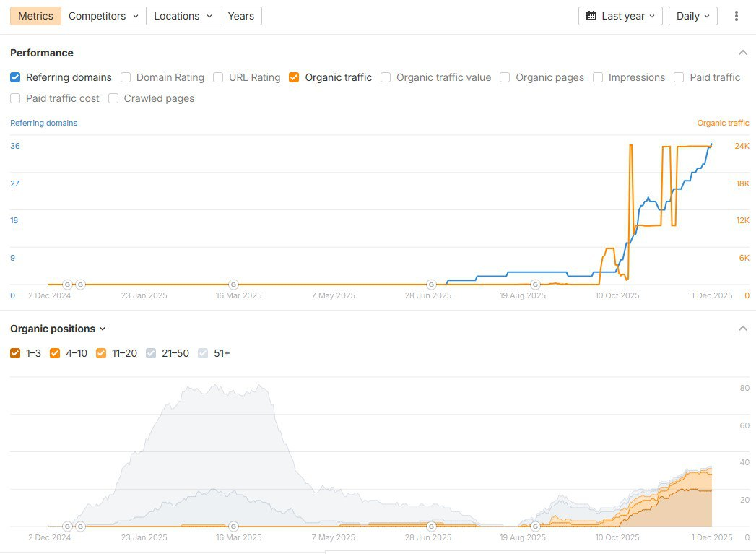Open the Competitors dropdown tab
The width and height of the screenshot is (756, 554).
click(104, 16)
